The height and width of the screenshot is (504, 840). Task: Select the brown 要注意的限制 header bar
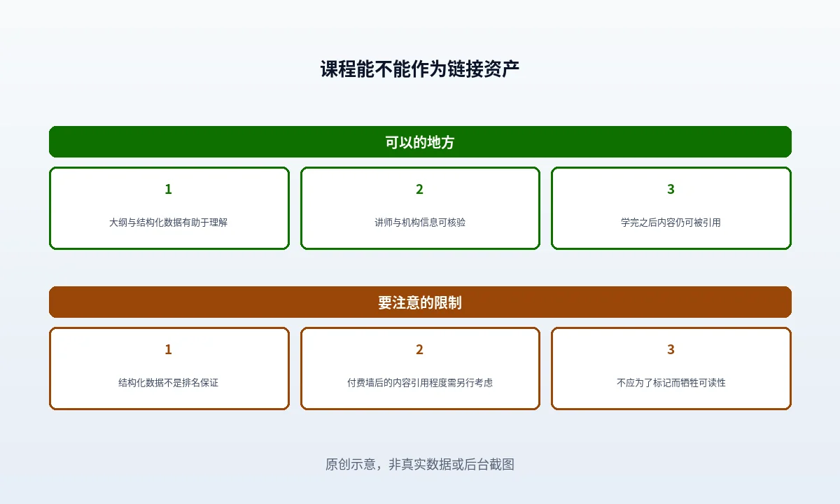coord(420,302)
